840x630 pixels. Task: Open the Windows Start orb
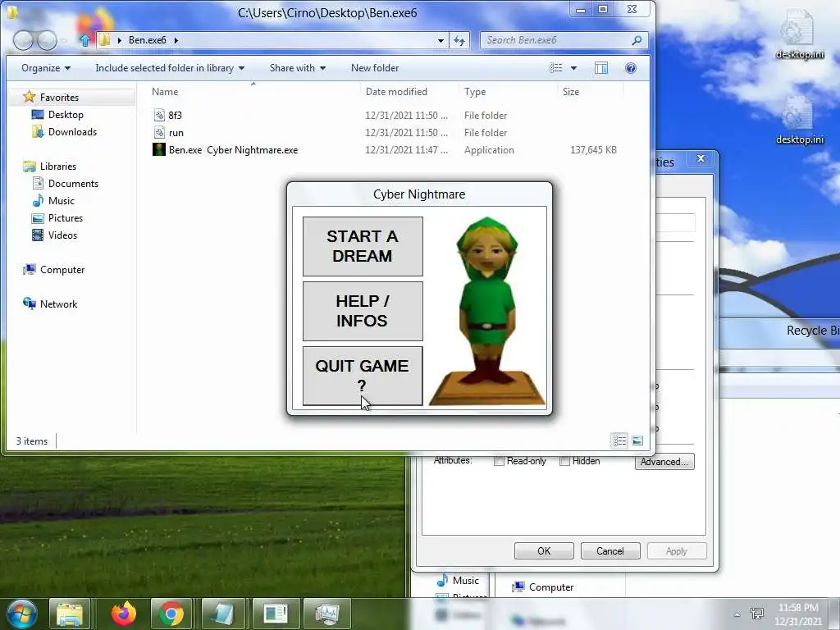click(x=21, y=614)
